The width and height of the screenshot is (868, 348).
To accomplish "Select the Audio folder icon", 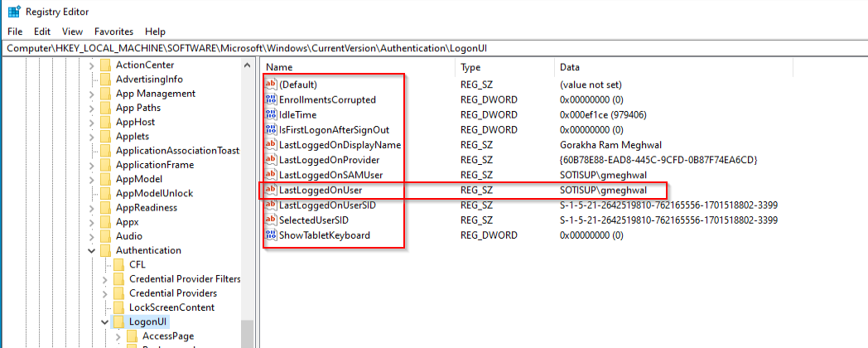I will (105, 236).
